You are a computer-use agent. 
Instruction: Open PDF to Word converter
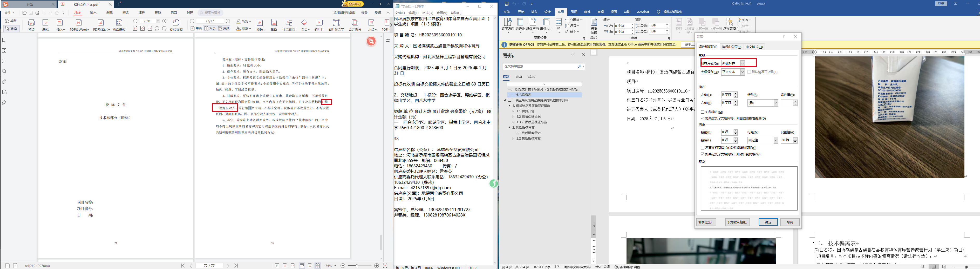[79, 25]
